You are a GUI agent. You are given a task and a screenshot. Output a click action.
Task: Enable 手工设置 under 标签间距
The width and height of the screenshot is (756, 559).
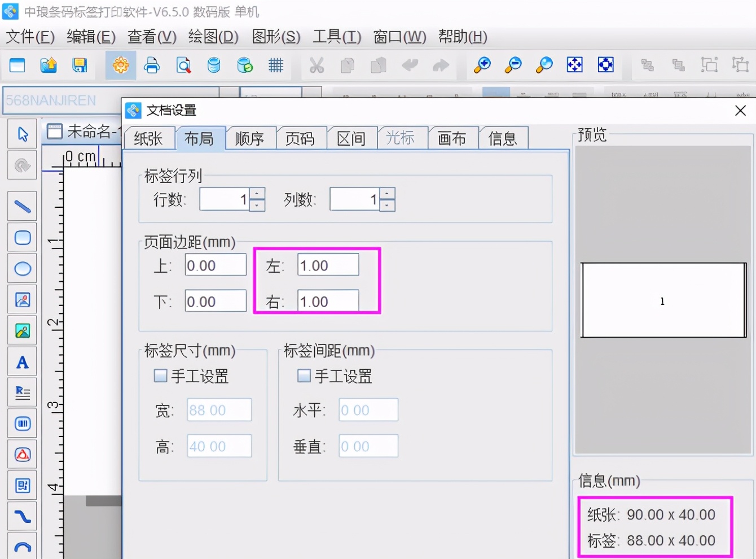(304, 375)
